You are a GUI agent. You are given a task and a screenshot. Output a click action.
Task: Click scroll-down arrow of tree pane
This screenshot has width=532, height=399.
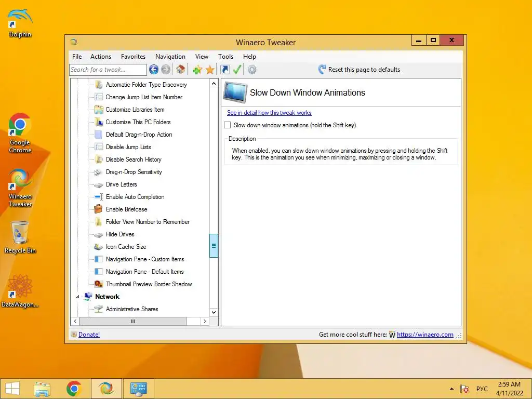tap(214, 312)
